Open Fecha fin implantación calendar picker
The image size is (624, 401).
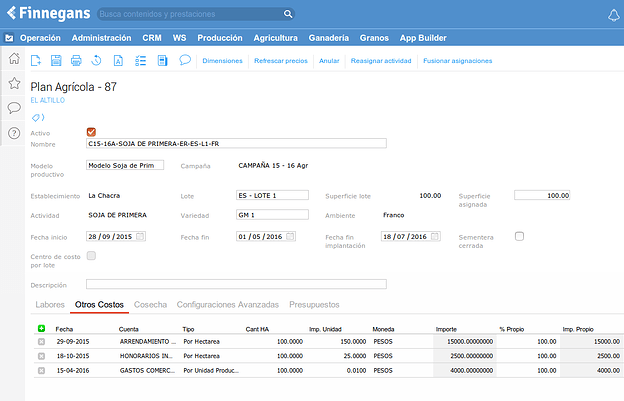435,236
